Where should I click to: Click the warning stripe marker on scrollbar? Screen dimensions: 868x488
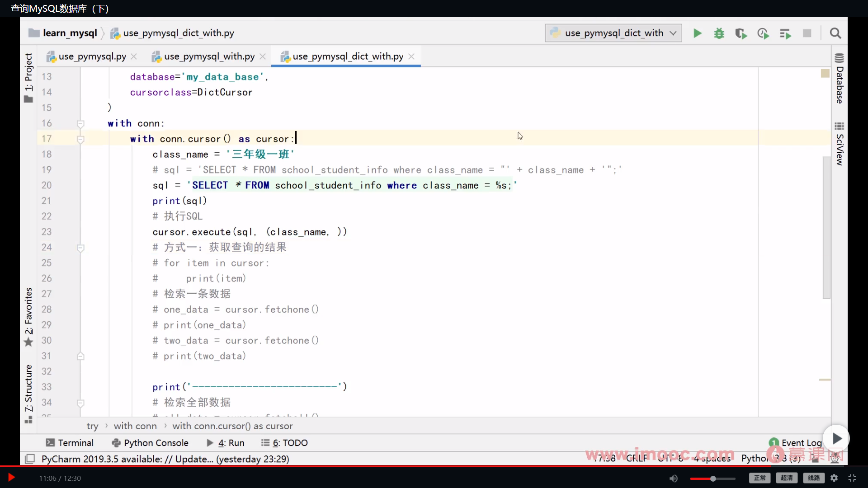click(825, 380)
